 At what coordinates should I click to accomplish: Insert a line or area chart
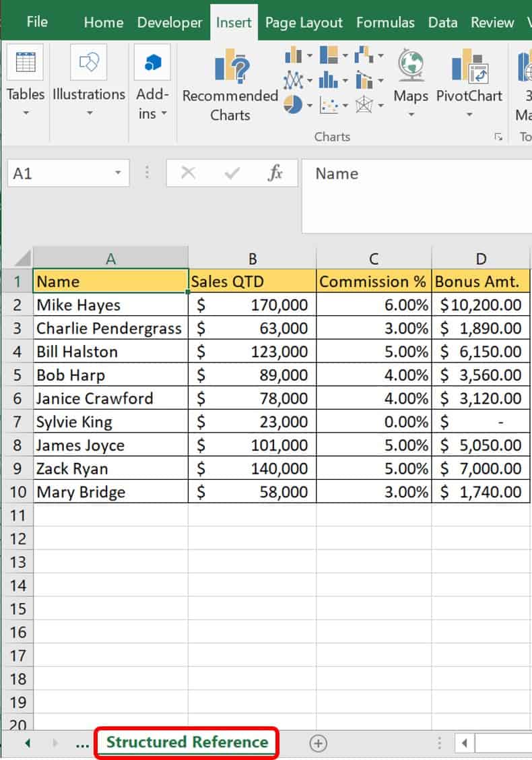(293, 80)
